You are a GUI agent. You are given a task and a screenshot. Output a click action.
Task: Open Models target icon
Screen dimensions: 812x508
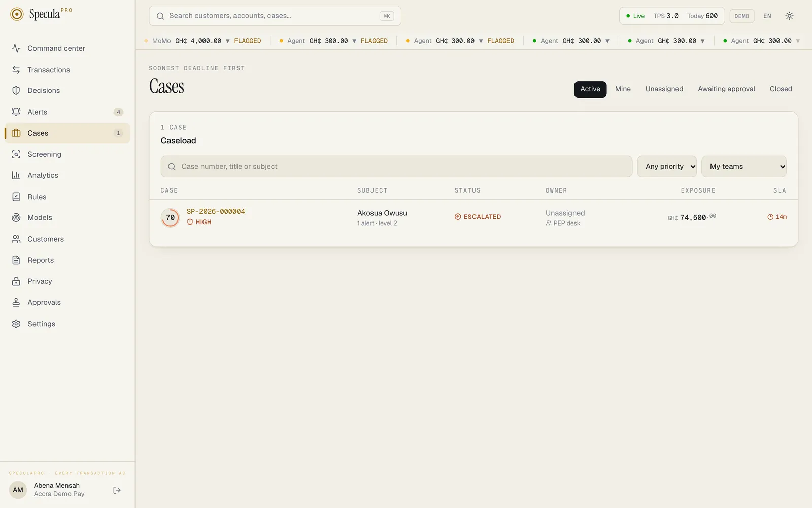tap(16, 217)
